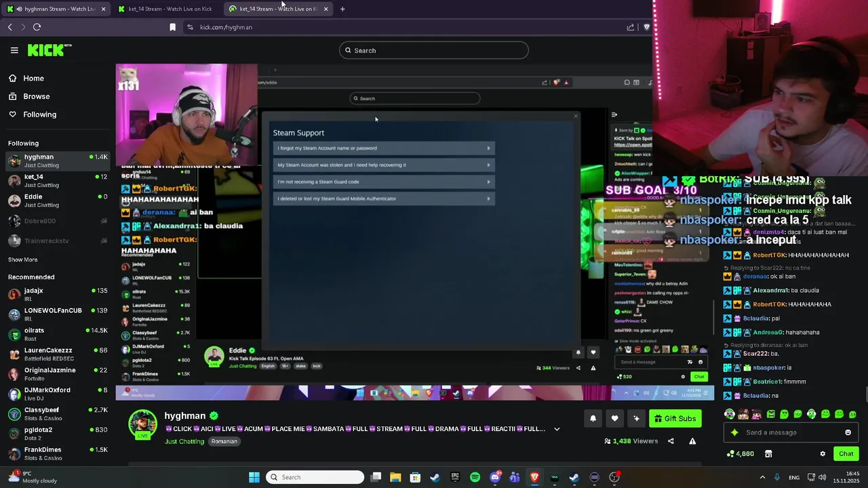
Task: Reload the current page
Action: pyautogui.click(x=37, y=27)
